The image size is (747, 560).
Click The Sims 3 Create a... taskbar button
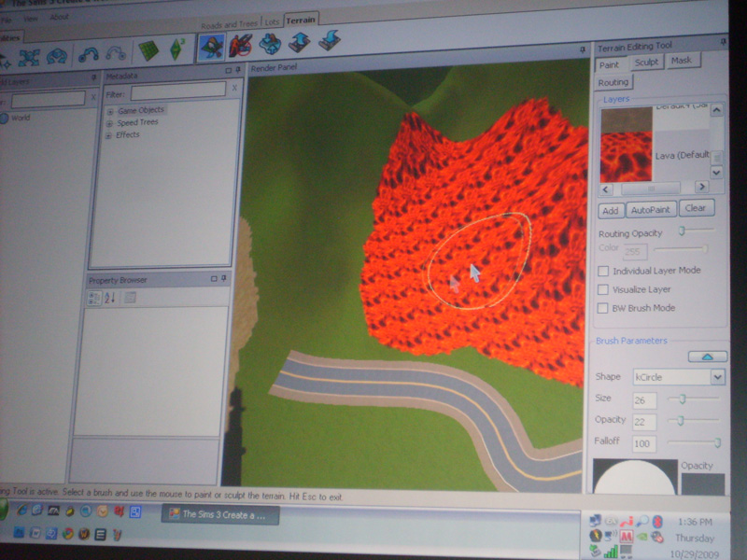click(220, 515)
